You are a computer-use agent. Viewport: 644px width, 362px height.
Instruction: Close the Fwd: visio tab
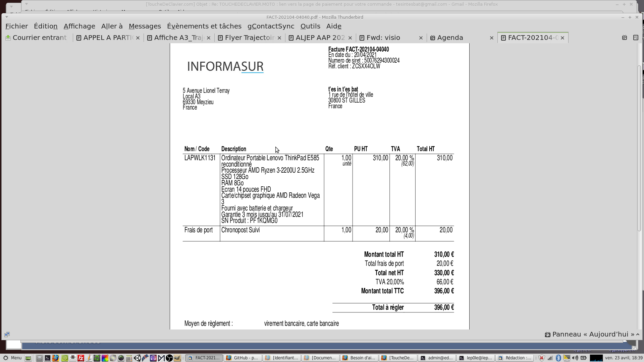tap(421, 38)
